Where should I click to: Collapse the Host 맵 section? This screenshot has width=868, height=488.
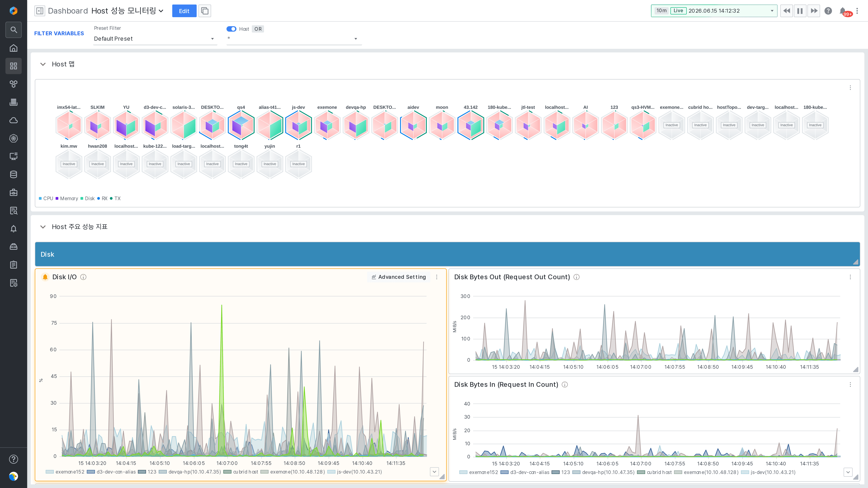43,64
